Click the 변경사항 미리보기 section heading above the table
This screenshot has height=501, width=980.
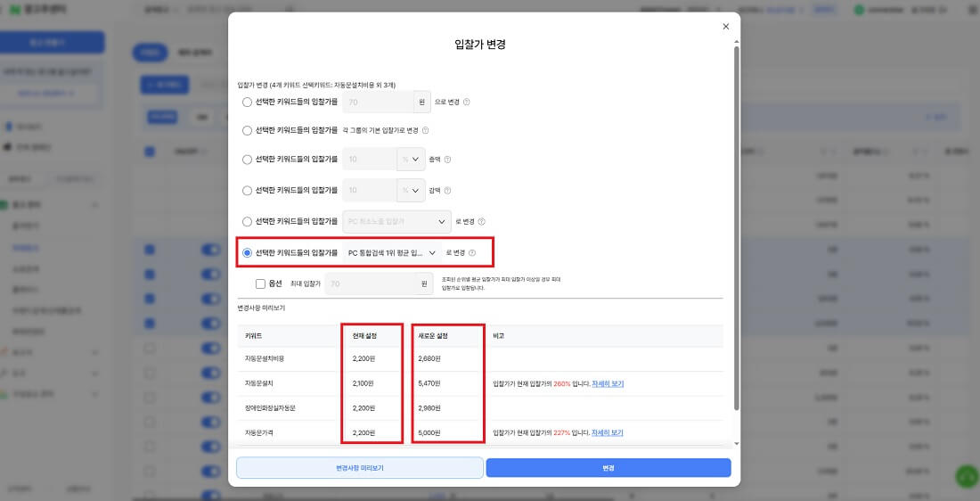pos(261,308)
